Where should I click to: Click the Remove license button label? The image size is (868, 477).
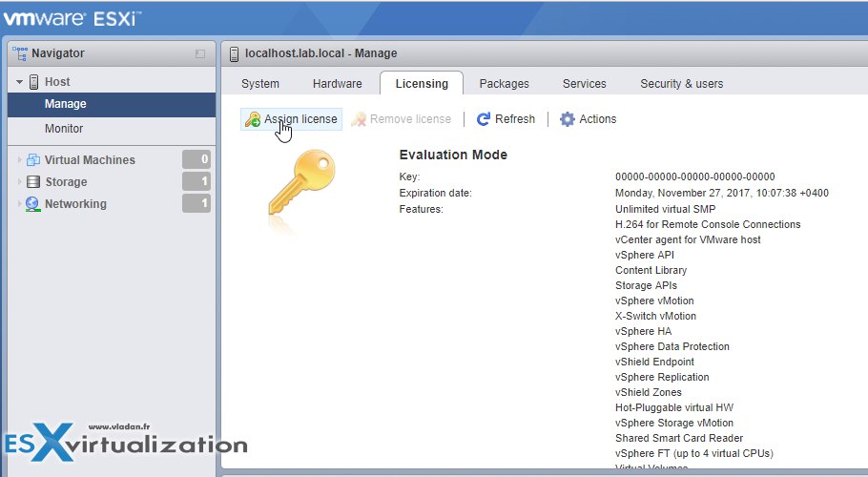(410, 119)
